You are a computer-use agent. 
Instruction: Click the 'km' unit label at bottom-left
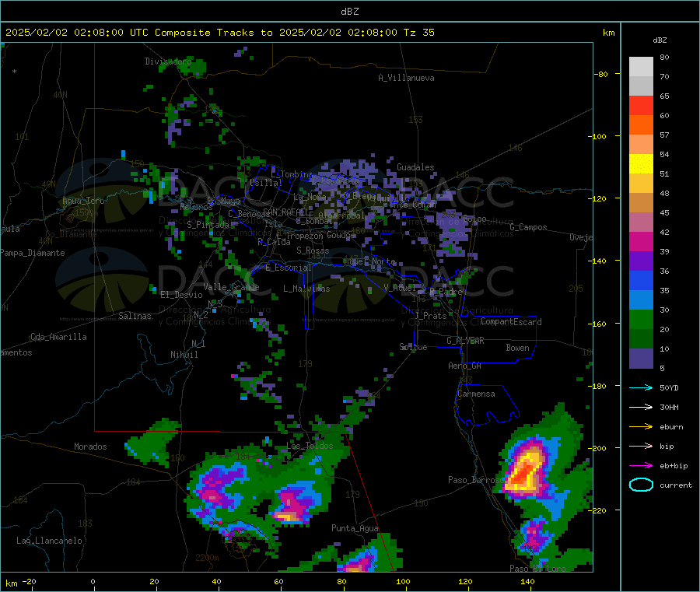tap(11, 583)
